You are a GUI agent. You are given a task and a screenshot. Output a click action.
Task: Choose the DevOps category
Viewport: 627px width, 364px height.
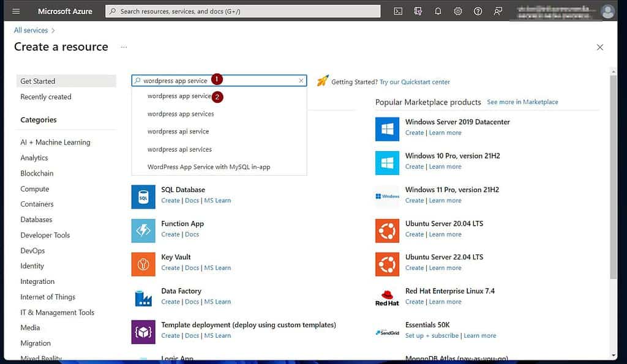point(32,251)
